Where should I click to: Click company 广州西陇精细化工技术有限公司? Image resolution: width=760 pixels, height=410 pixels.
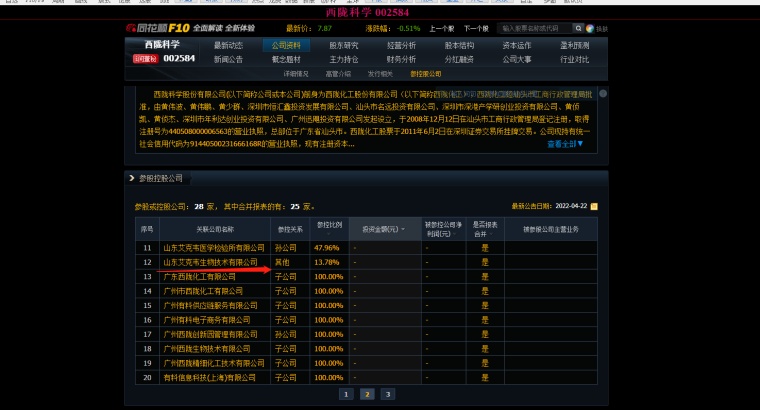pyautogui.click(x=214, y=363)
